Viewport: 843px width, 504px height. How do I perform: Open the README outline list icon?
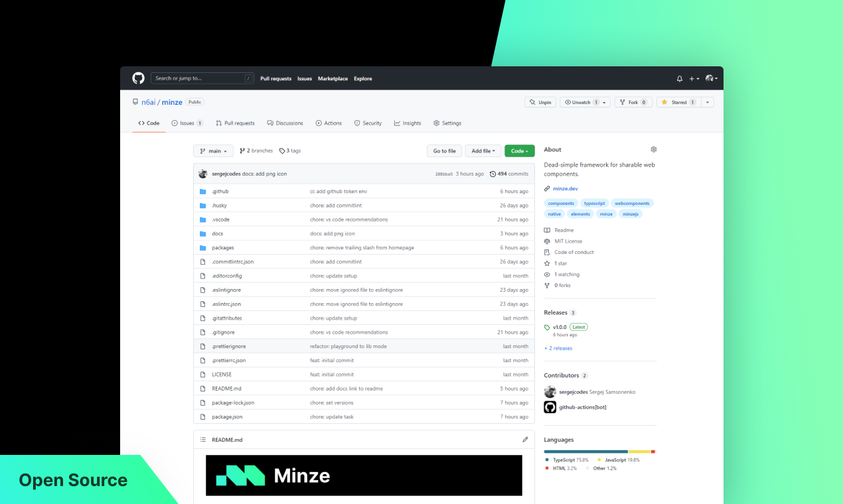tap(203, 440)
